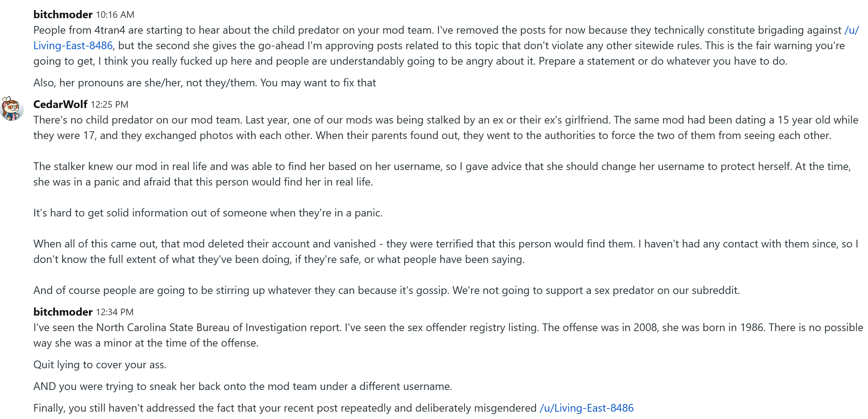Image resolution: width=868 pixels, height=419 pixels.
Task: Select the "It's hard to get solid information" line
Action: 208,213
